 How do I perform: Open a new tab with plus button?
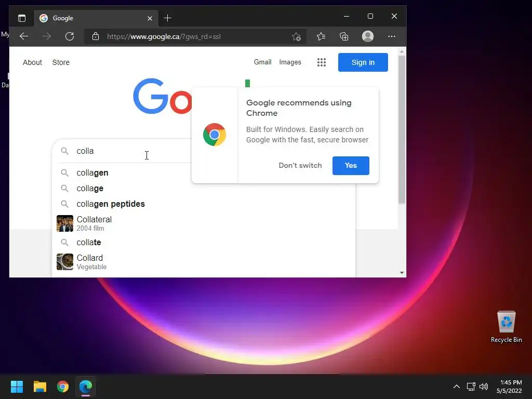click(168, 18)
